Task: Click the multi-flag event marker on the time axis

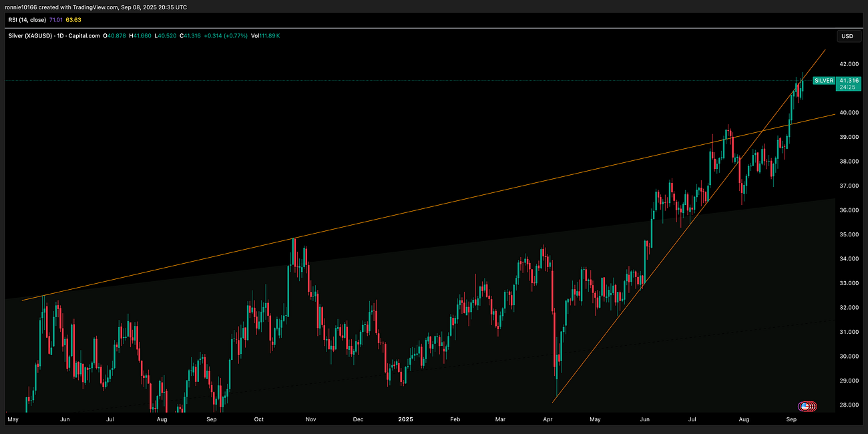Action: click(810, 405)
